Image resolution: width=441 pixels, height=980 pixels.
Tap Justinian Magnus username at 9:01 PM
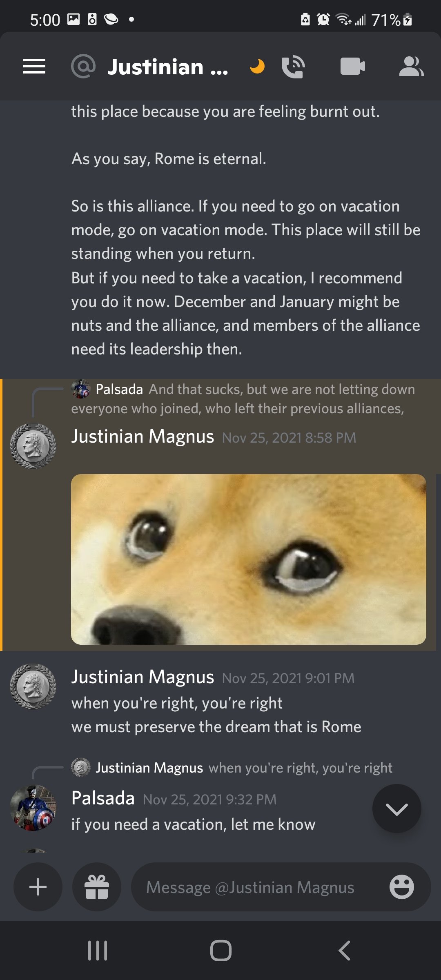pos(143,677)
